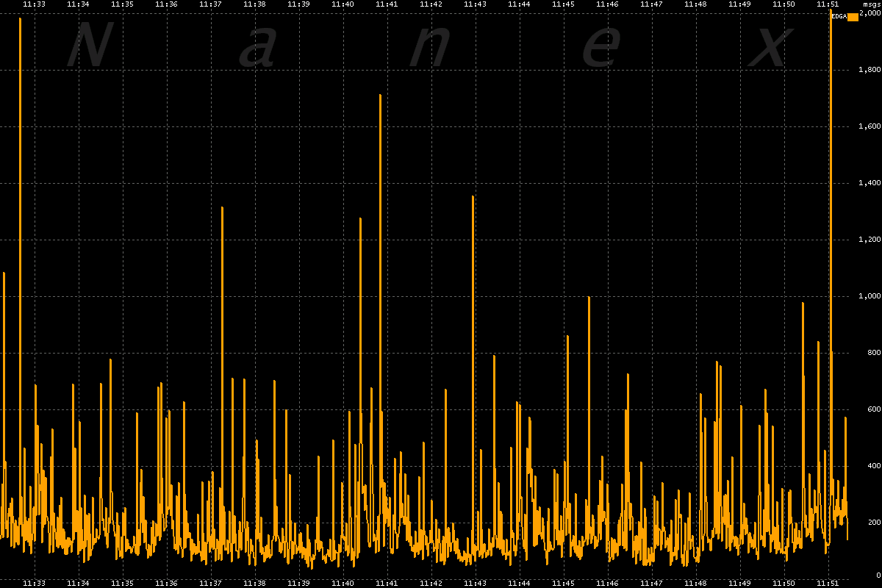The width and height of the screenshot is (882, 588).
Task: Click "11:33" on the bottom time axis
Action: [x=35, y=583]
